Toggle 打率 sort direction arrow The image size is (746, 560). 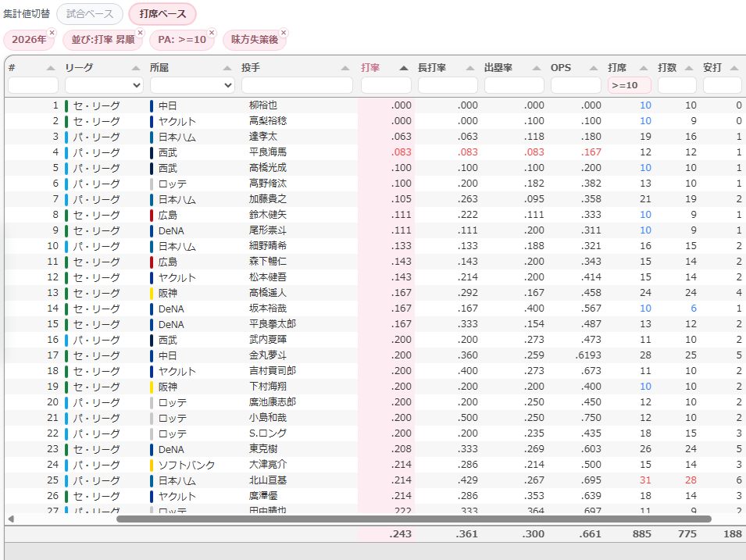pyautogui.click(x=403, y=68)
